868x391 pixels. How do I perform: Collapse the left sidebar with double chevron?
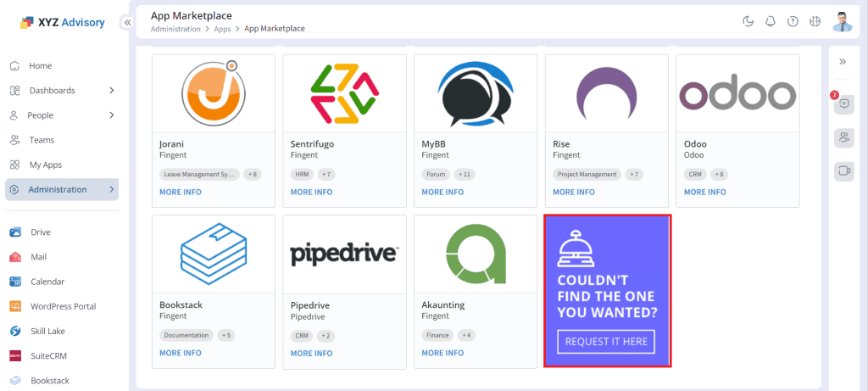click(127, 23)
